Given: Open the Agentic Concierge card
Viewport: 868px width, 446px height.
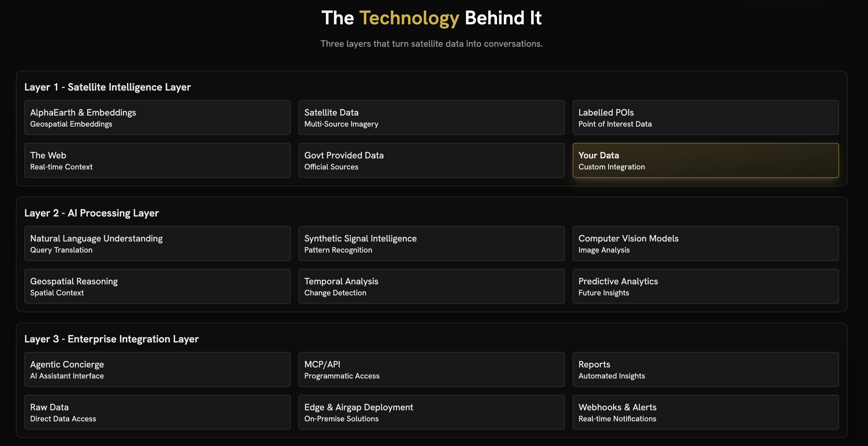Looking at the screenshot, I should [x=157, y=369].
